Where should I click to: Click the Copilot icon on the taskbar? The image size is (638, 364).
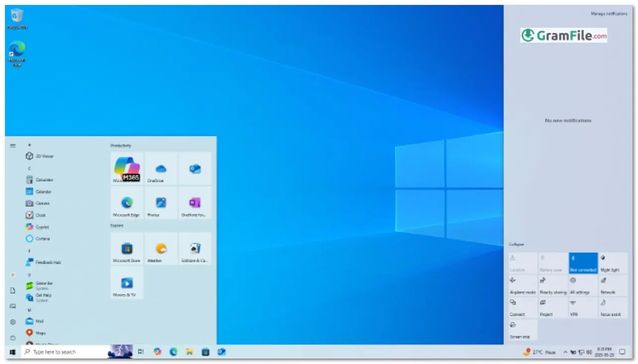click(157, 352)
